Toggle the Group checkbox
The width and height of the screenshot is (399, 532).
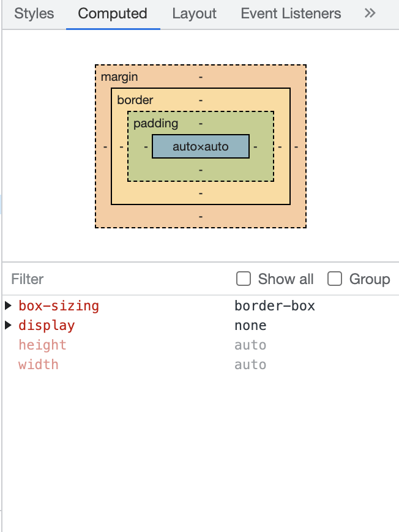pos(335,279)
